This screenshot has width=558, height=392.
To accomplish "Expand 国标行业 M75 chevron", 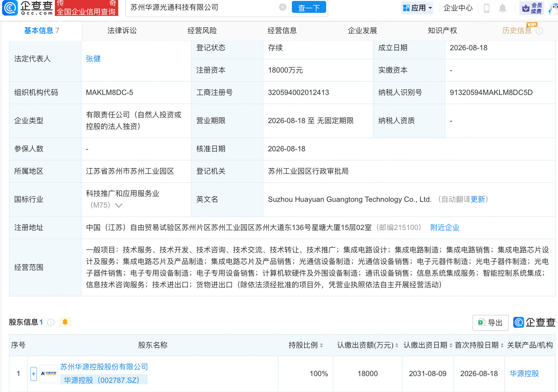I will click(x=119, y=205).
